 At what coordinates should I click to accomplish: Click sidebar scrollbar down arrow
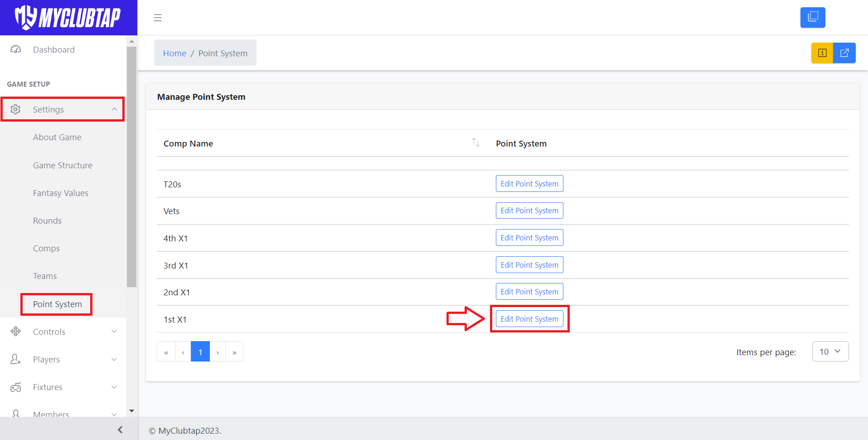[x=131, y=411]
